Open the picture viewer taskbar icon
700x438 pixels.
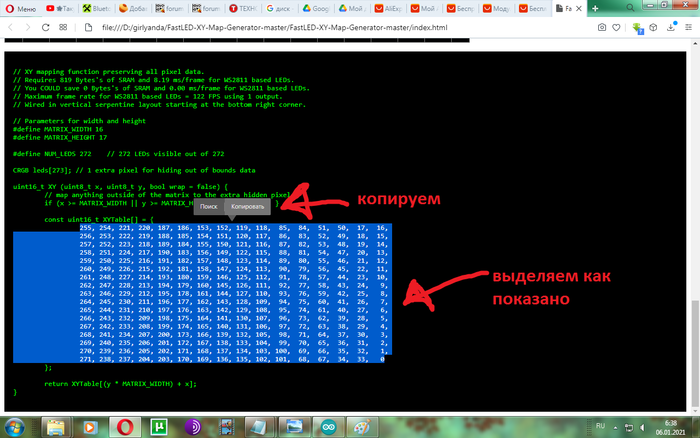point(294,427)
